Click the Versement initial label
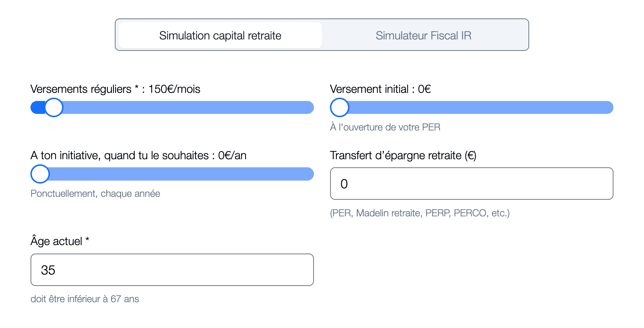This screenshot has width=644, height=328. pyautogui.click(x=380, y=89)
